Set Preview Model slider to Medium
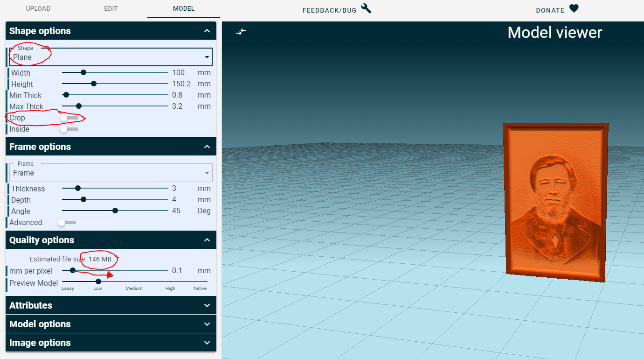 pyautogui.click(x=134, y=282)
